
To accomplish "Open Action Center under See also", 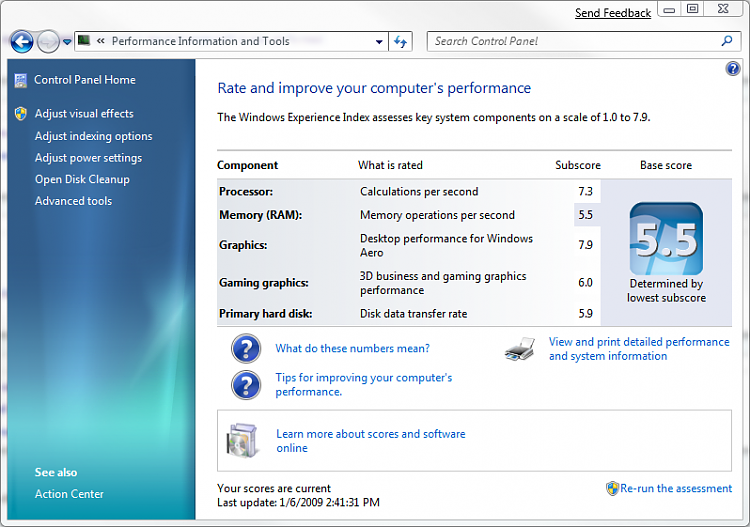I will pos(69,494).
